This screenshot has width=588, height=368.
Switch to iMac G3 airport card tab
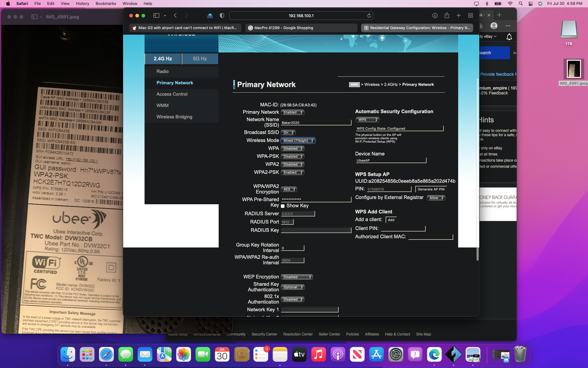(185, 28)
